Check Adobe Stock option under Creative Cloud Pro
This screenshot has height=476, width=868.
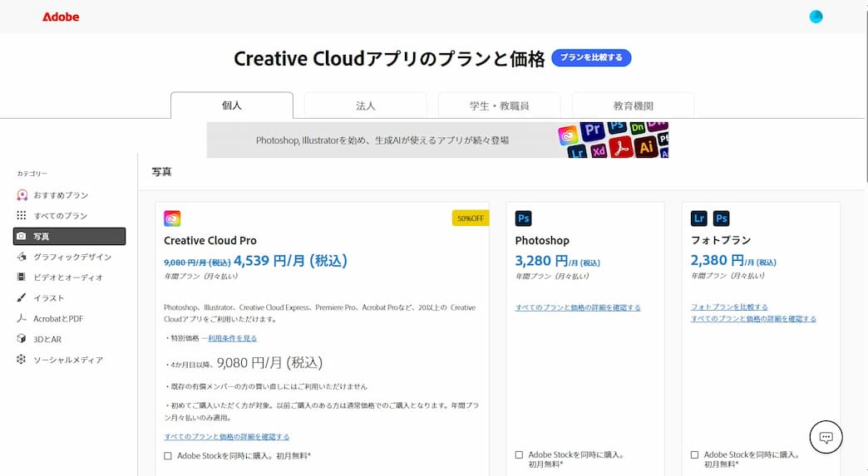coord(168,456)
